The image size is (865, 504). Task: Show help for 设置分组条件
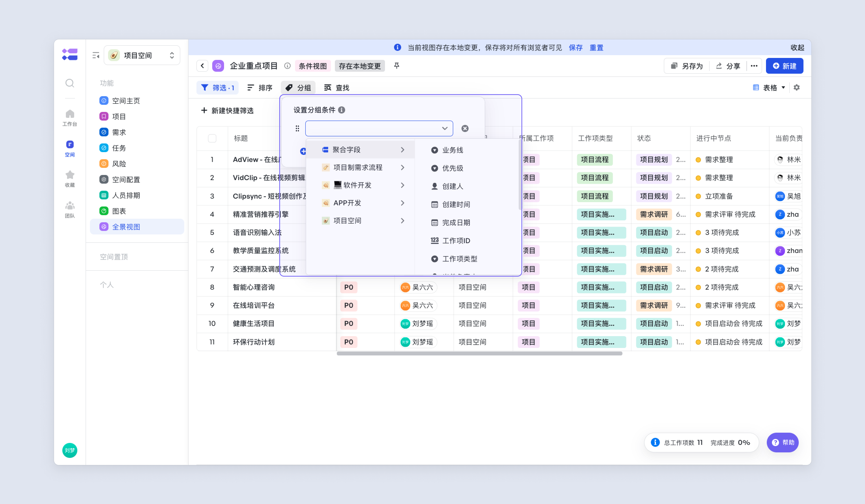pyautogui.click(x=342, y=110)
